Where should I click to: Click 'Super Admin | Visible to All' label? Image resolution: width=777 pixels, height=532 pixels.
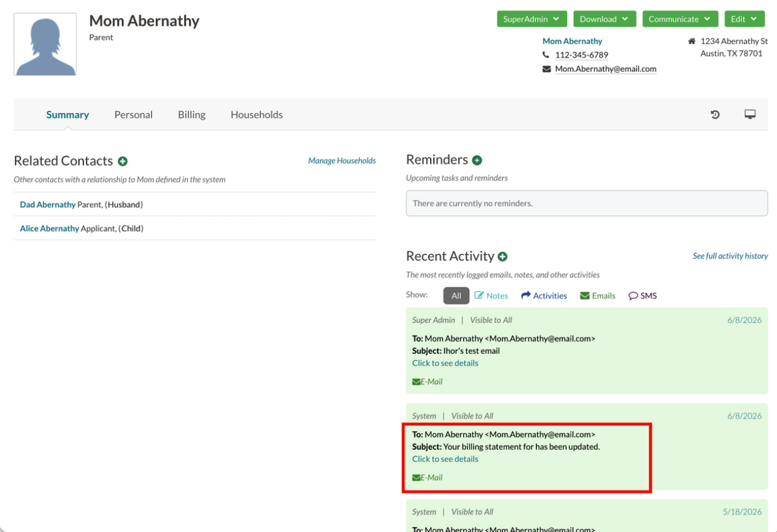(462, 320)
